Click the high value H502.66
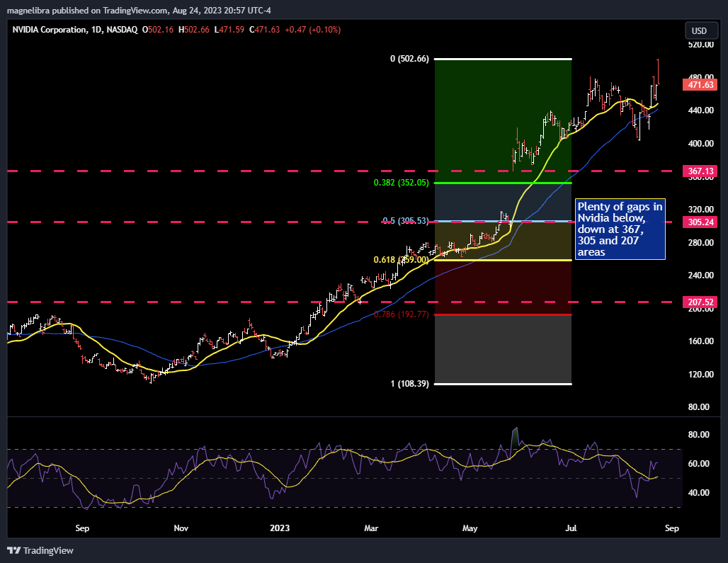This screenshot has width=728, height=563. click(x=193, y=30)
